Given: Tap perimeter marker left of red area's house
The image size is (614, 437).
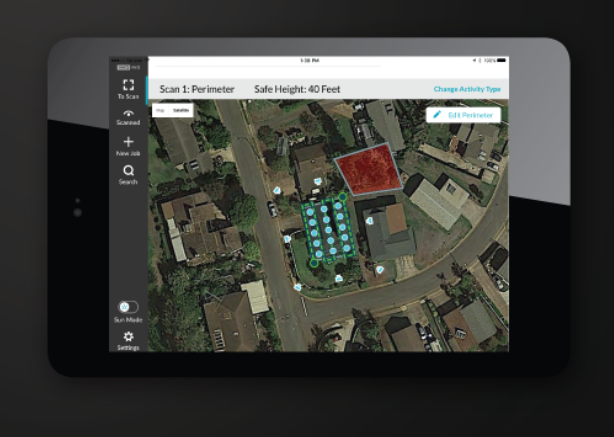Looking at the screenshot, I should pos(277,189).
